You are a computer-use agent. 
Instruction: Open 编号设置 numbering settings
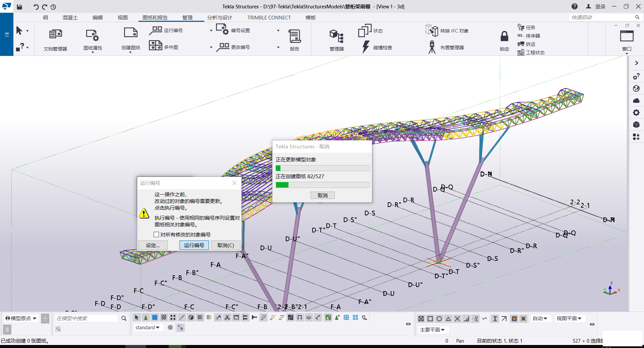233,30
